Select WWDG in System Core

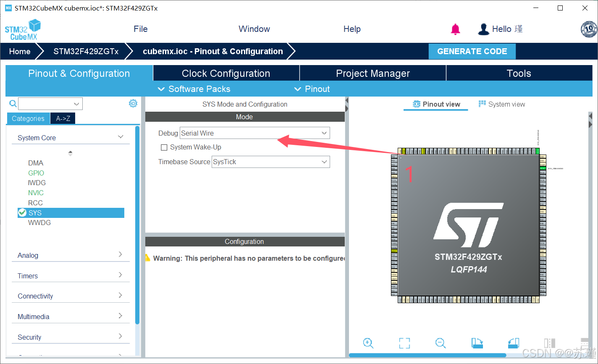(39, 223)
